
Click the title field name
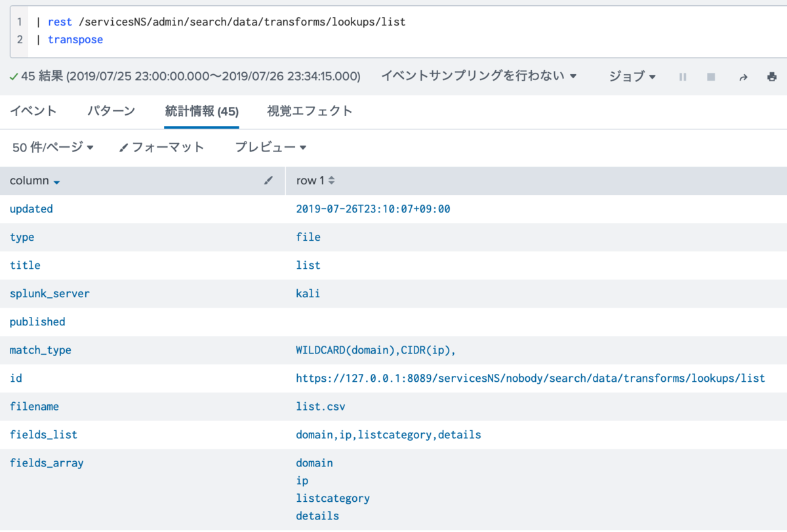tap(25, 265)
